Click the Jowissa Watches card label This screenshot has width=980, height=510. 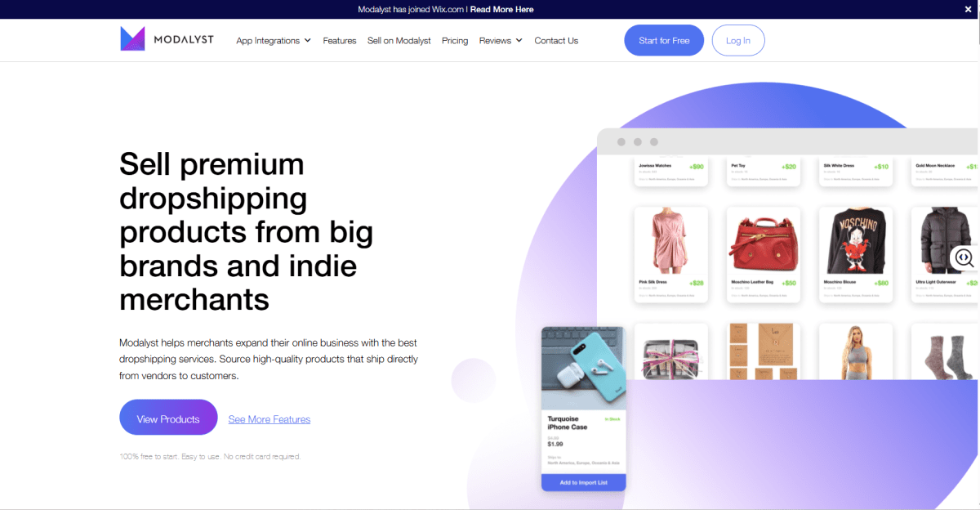(x=655, y=165)
